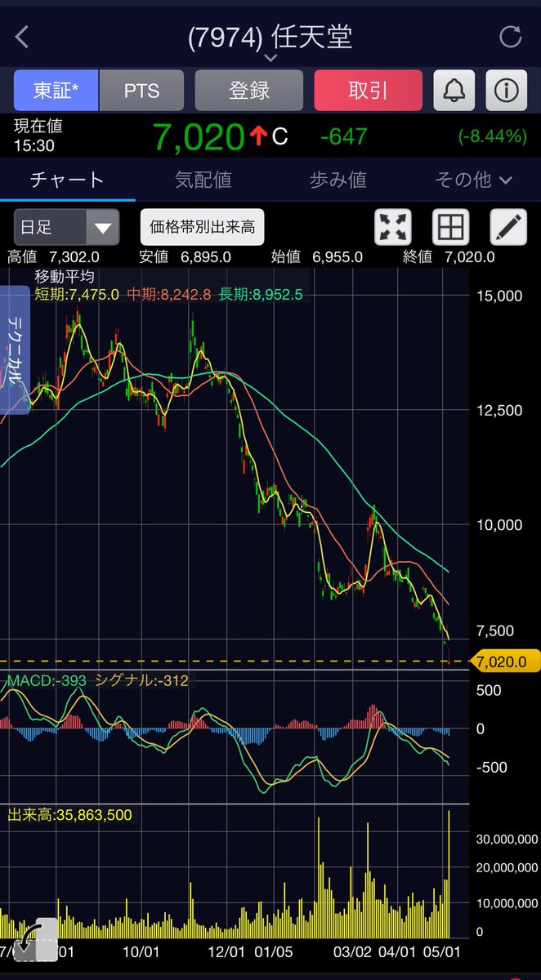
Task: Tap the シグナル:-312 label
Action: pyautogui.click(x=141, y=680)
